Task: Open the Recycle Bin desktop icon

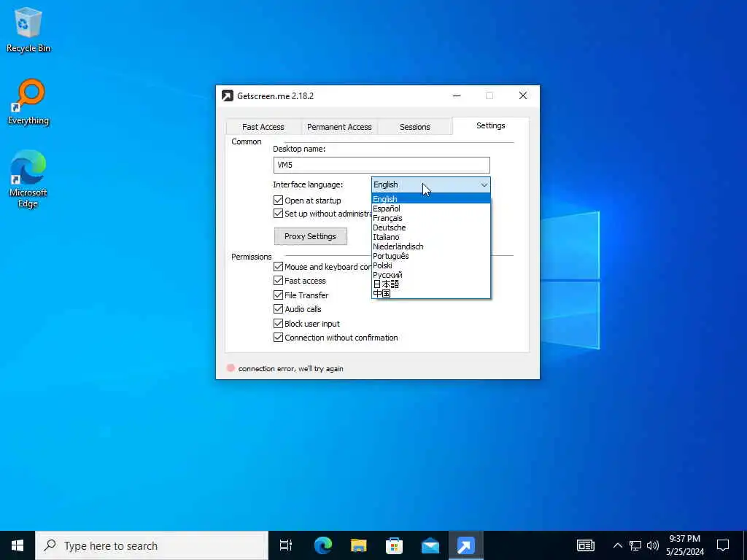Action: coord(28,29)
